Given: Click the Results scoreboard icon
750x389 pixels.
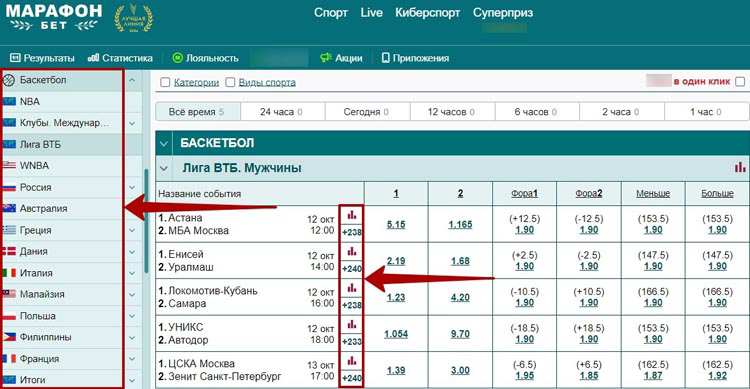Looking at the screenshot, I should coord(15,58).
